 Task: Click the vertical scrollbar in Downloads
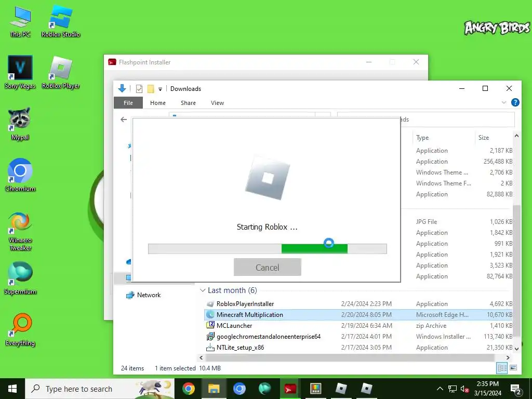pyautogui.click(x=516, y=271)
